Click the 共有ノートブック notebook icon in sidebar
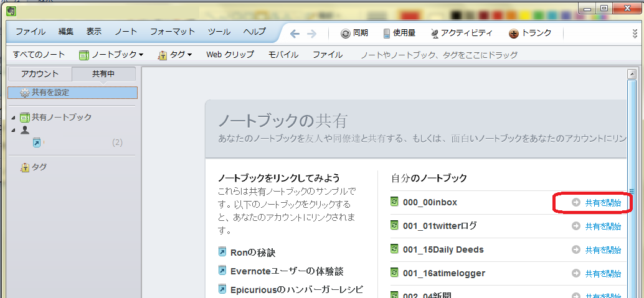The image size is (644, 298). 25,118
